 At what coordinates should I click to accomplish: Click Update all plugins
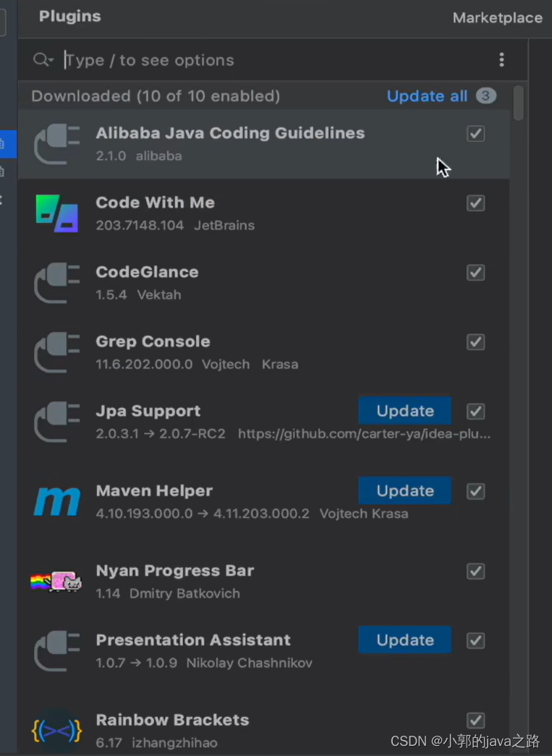click(x=427, y=95)
